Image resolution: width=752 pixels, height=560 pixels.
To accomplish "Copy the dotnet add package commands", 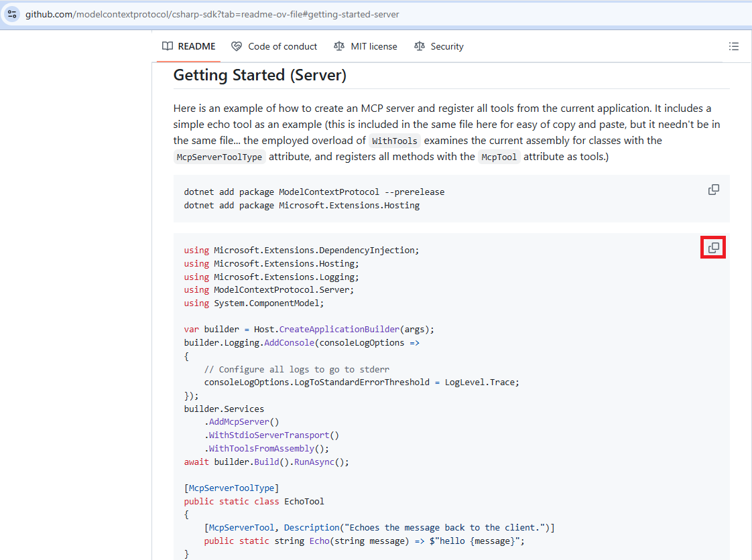I will (x=714, y=190).
